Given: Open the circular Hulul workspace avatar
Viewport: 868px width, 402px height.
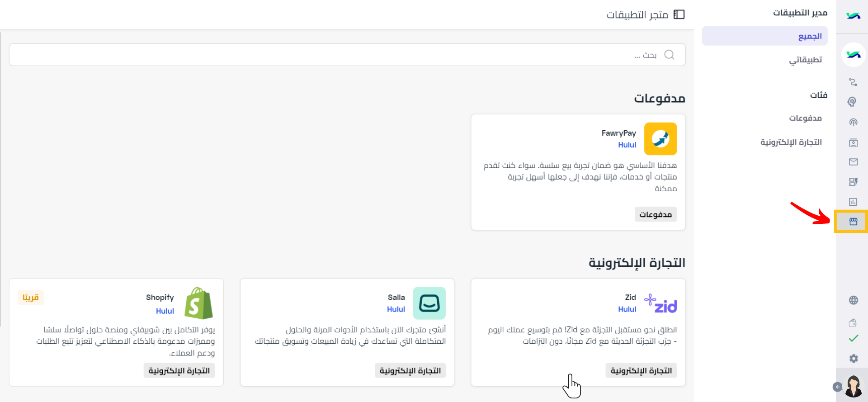Looking at the screenshot, I should [x=853, y=55].
